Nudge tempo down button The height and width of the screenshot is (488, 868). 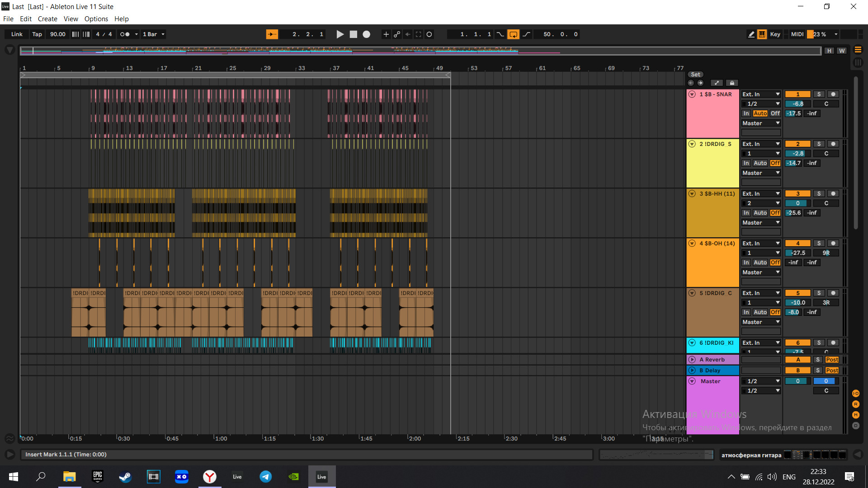(x=75, y=34)
